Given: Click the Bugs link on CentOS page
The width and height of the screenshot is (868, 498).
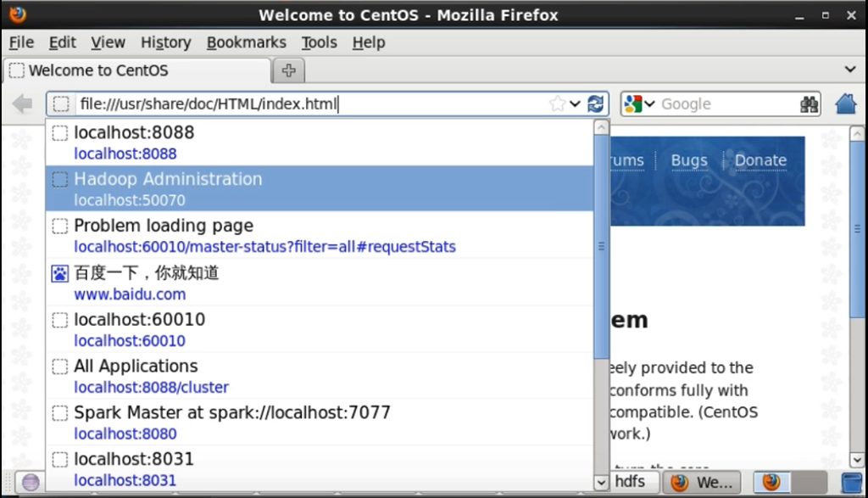Looking at the screenshot, I should [689, 160].
